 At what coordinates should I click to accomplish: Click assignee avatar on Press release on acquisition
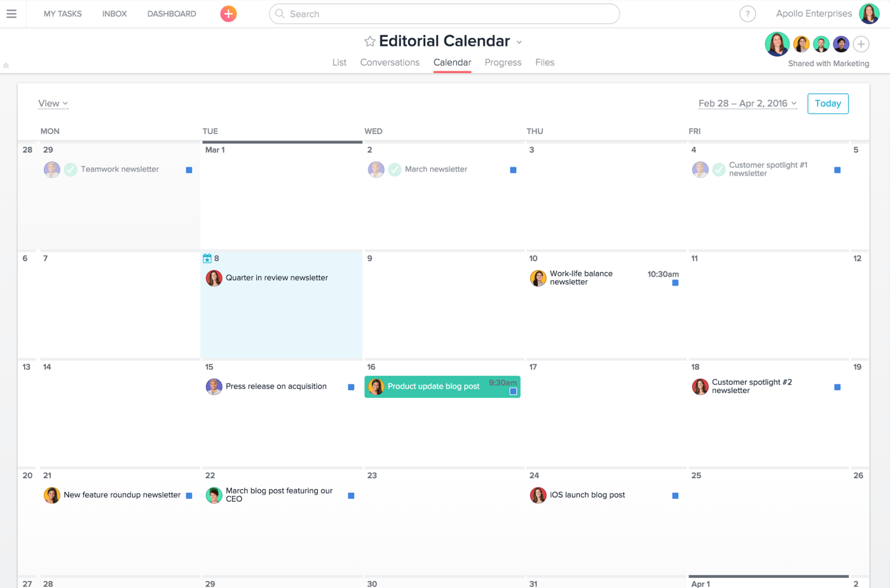pyautogui.click(x=214, y=386)
